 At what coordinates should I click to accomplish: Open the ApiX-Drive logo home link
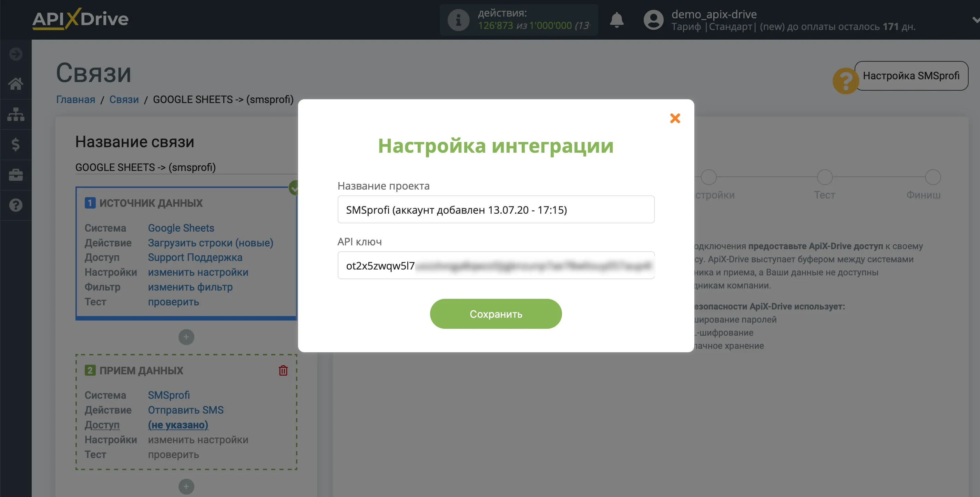pos(80,19)
